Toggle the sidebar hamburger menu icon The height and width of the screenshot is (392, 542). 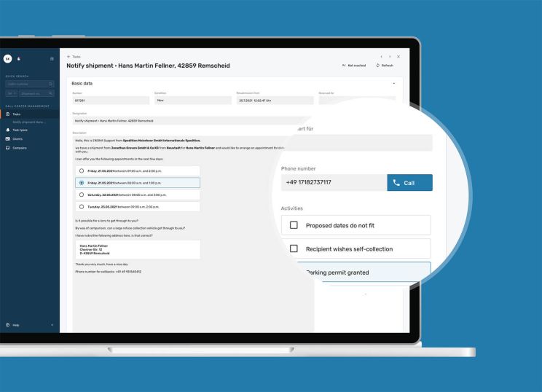(x=52, y=58)
